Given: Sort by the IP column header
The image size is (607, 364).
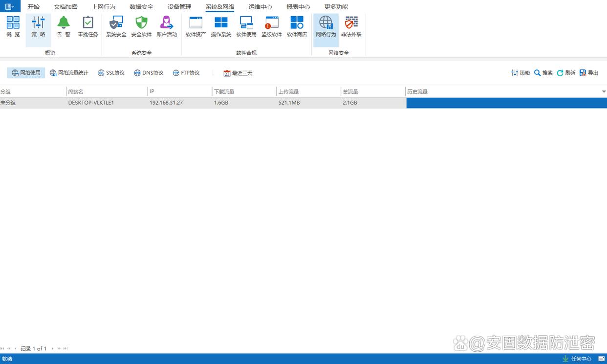Looking at the screenshot, I should (180, 91).
